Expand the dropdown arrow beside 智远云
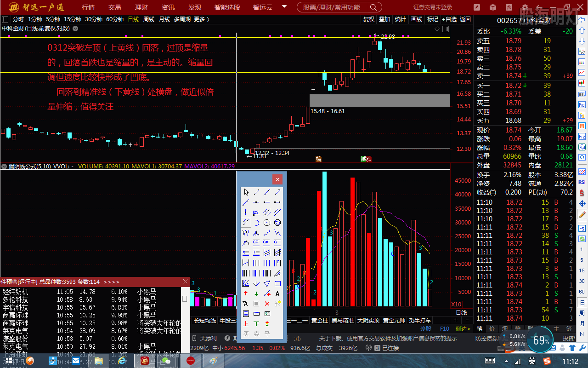Screen dimensions: 588x368 284,7
